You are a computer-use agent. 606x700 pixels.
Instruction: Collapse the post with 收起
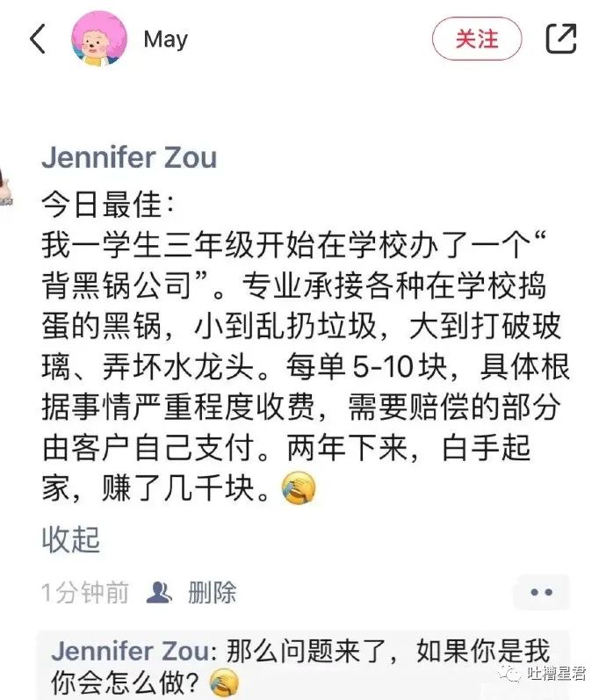[70, 540]
